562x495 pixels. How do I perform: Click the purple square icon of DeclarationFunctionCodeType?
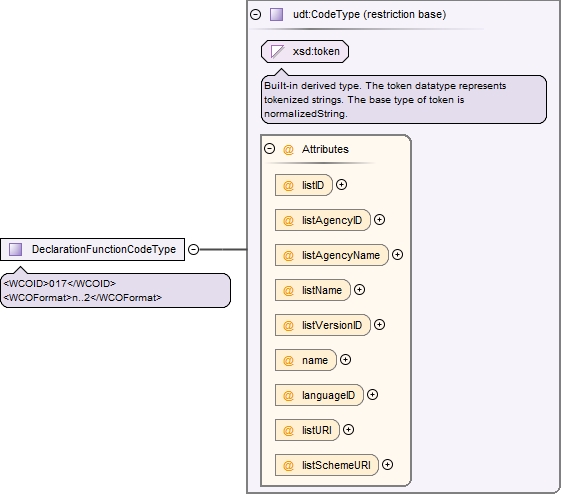pos(15,249)
